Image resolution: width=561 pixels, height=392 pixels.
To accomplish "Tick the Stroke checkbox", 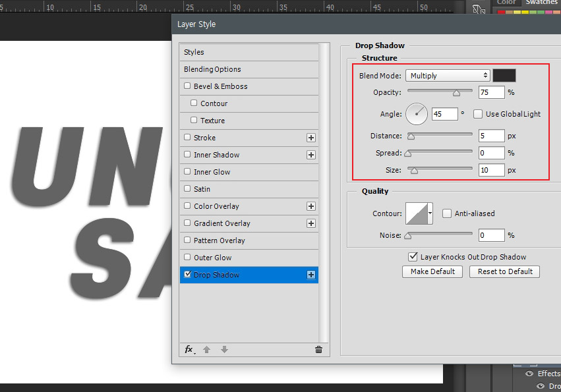I will [x=187, y=137].
